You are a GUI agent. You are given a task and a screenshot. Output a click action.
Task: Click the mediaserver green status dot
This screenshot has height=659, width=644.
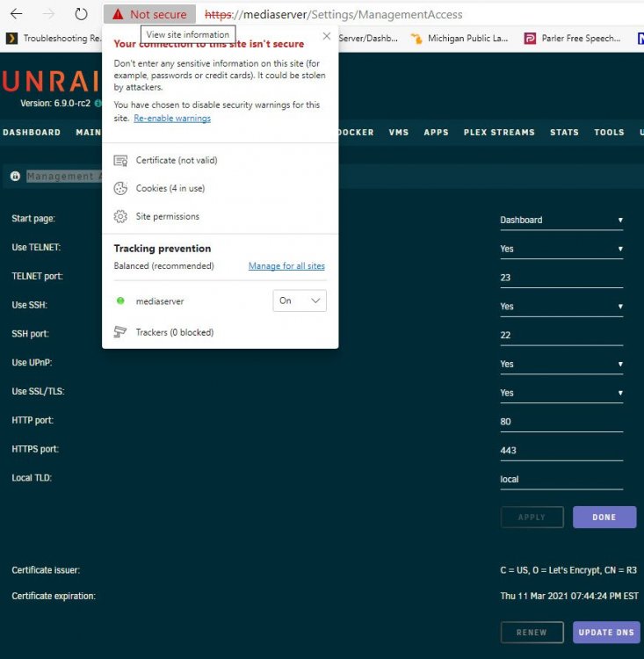(x=120, y=301)
